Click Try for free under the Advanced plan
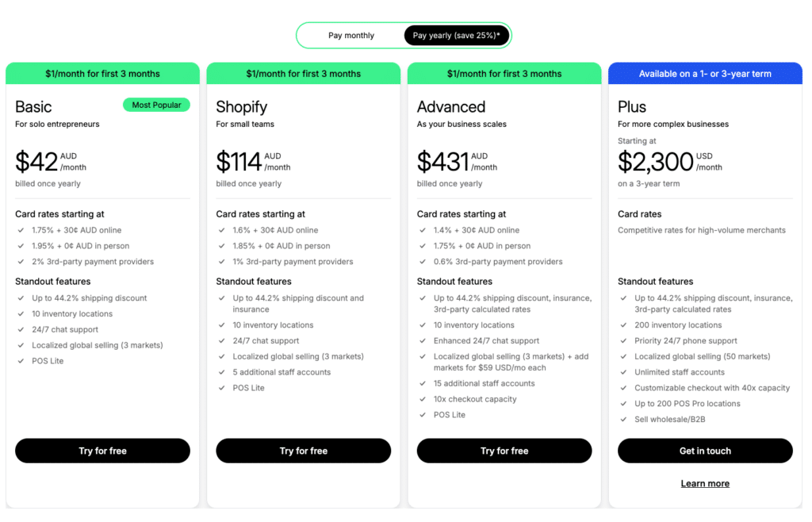The height and width of the screenshot is (522, 812). click(504, 451)
